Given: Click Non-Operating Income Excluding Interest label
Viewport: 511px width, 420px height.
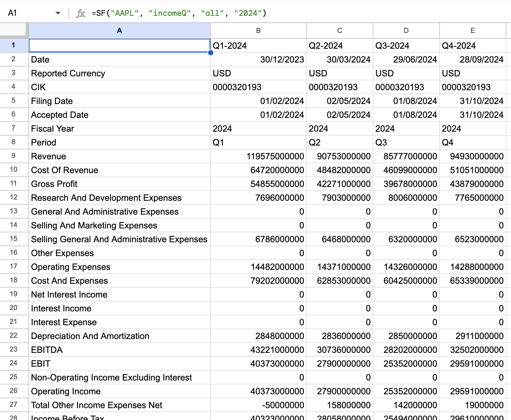Looking at the screenshot, I should tap(120, 378).
